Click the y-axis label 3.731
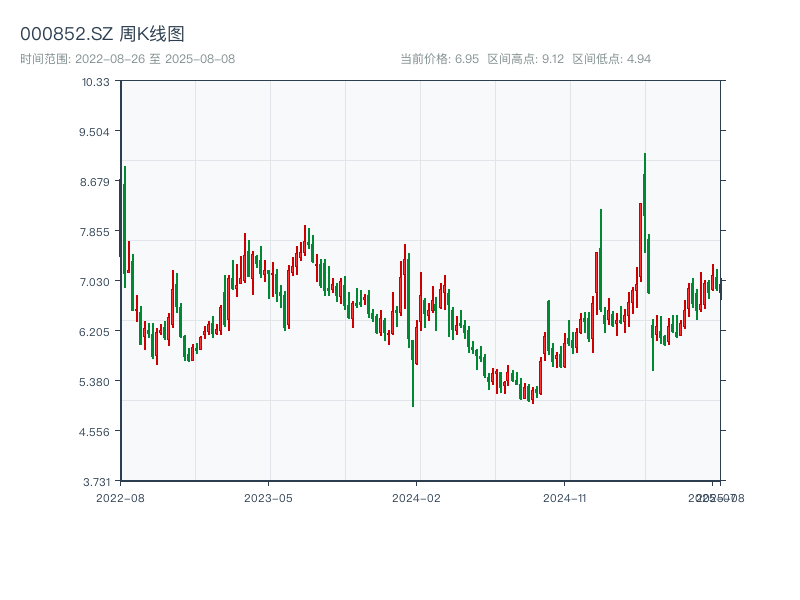Viewport: 800px width, 600px height. [x=97, y=482]
